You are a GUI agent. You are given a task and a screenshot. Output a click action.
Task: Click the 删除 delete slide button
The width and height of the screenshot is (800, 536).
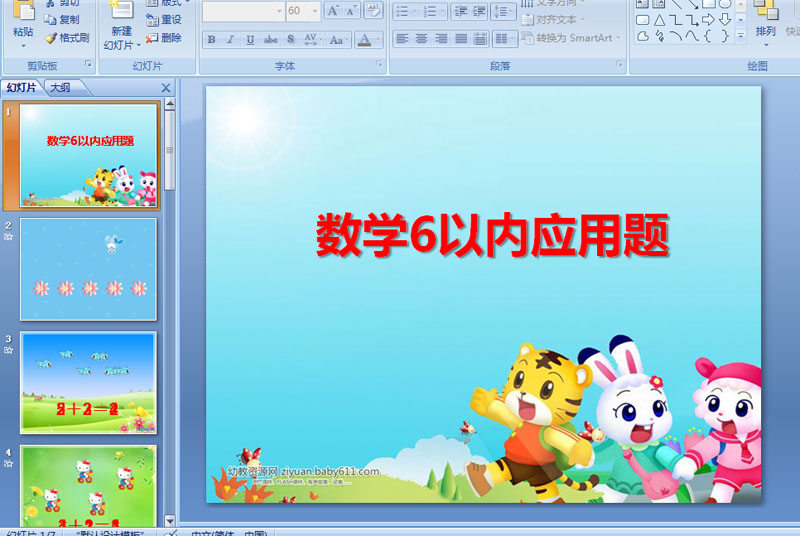(x=164, y=38)
